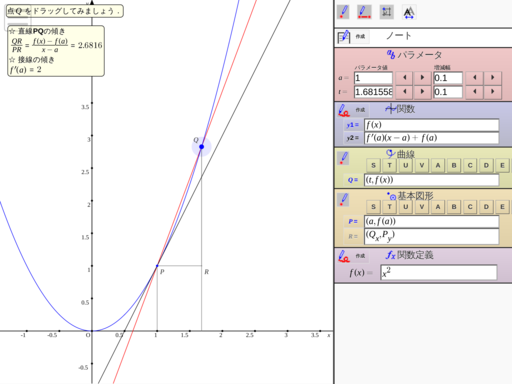
Task: Click the fit-to-frame icon in top toolbar
Action: (x=387, y=12)
